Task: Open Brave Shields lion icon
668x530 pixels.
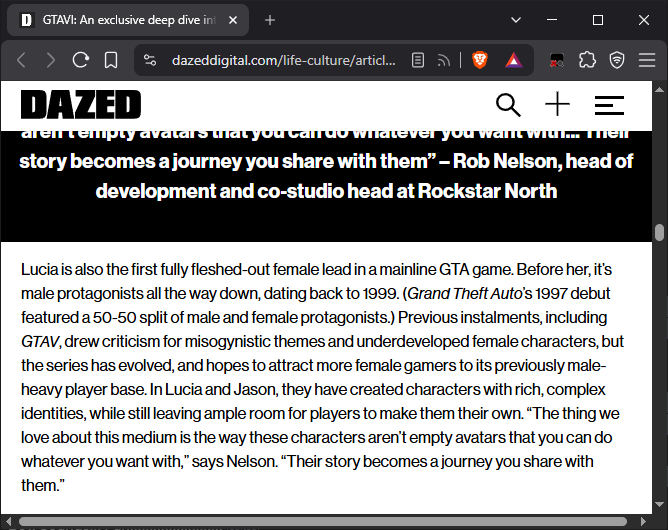Action: click(480, 60)
